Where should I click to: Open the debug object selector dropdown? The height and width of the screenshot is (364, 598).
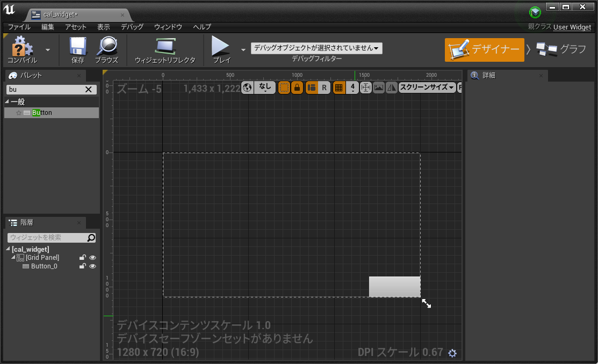316,48
